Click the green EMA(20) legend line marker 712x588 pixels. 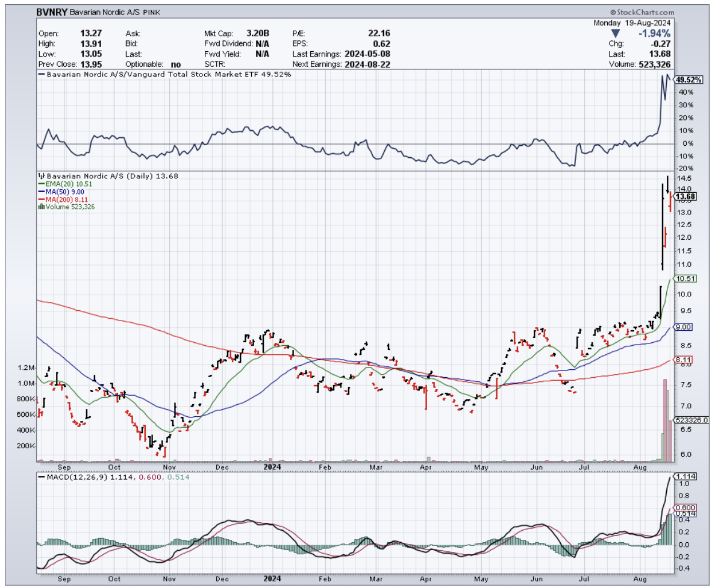pos(42,184)
